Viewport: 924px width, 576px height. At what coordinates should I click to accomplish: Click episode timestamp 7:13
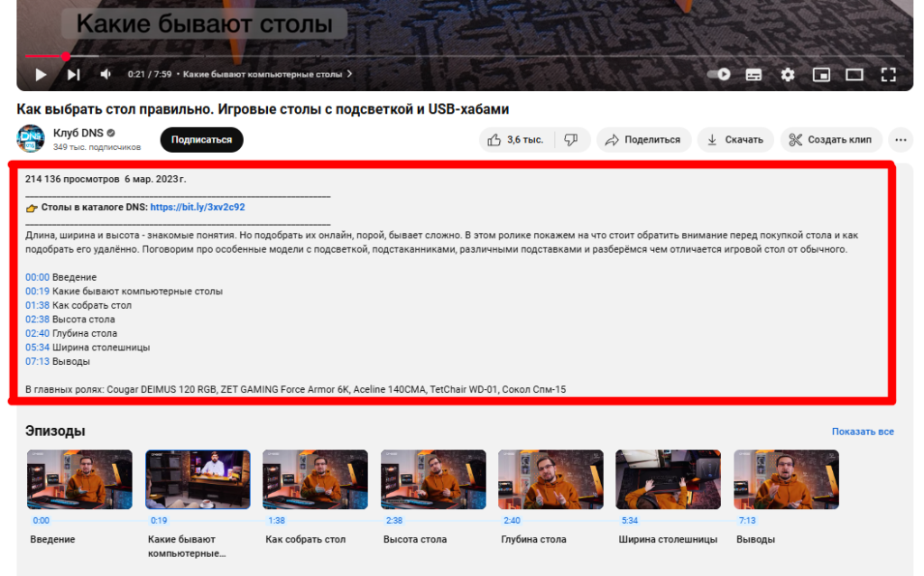point(747,521)
